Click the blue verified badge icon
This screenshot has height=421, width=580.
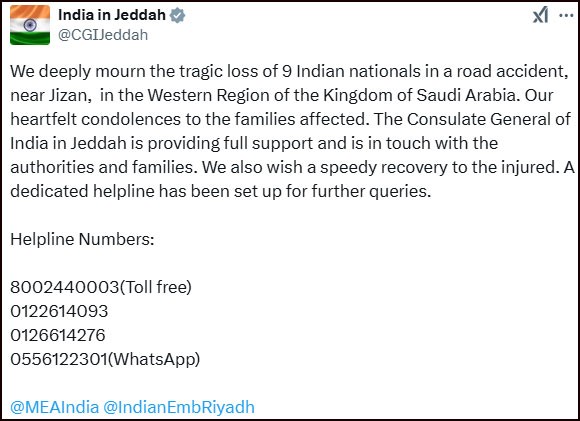click(177, 15)
